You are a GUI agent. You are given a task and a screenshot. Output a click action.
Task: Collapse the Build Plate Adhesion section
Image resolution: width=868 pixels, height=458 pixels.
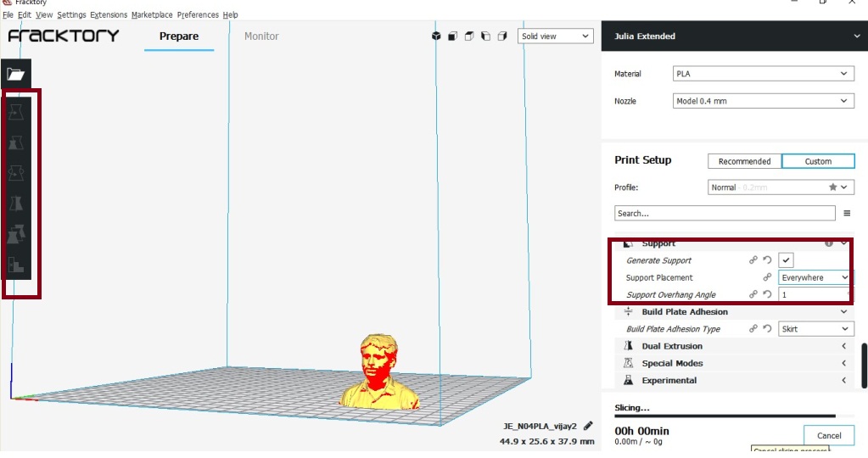734,311
